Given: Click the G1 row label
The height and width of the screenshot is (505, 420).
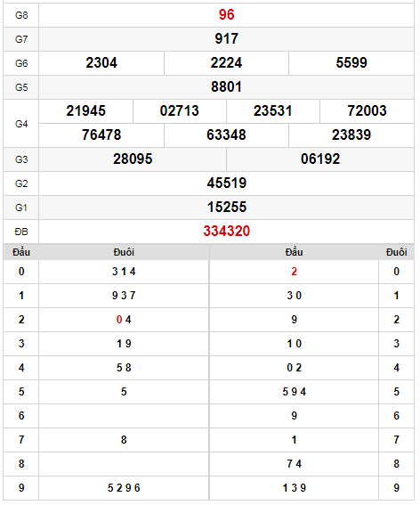Looking at the screenshot, I should click(x=21, y=208).
